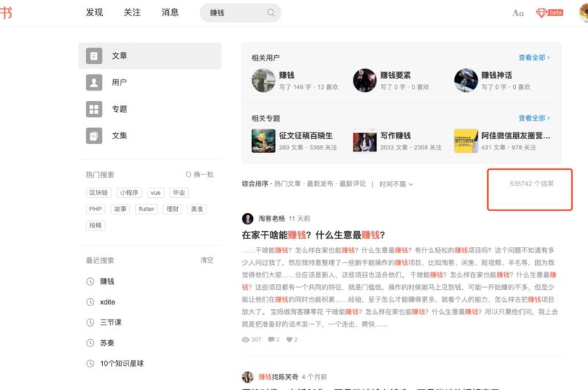Like the first article with heart icon
588x390 pixels.
(x=289, y=340)
